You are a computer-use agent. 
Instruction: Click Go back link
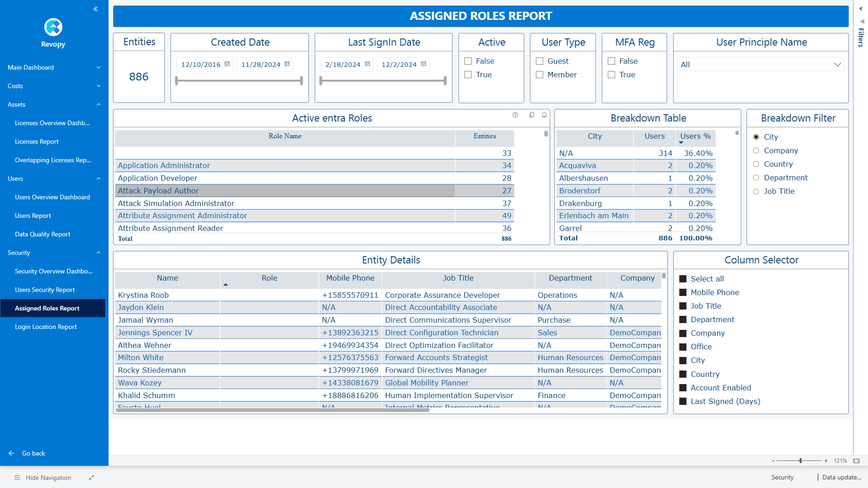[x=33, y=453]
